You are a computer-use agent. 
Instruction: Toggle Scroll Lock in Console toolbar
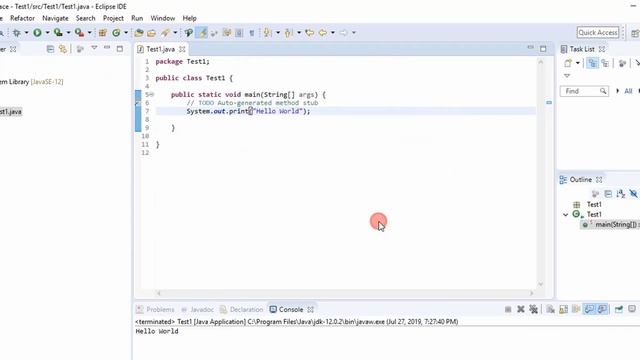[563, 309]
